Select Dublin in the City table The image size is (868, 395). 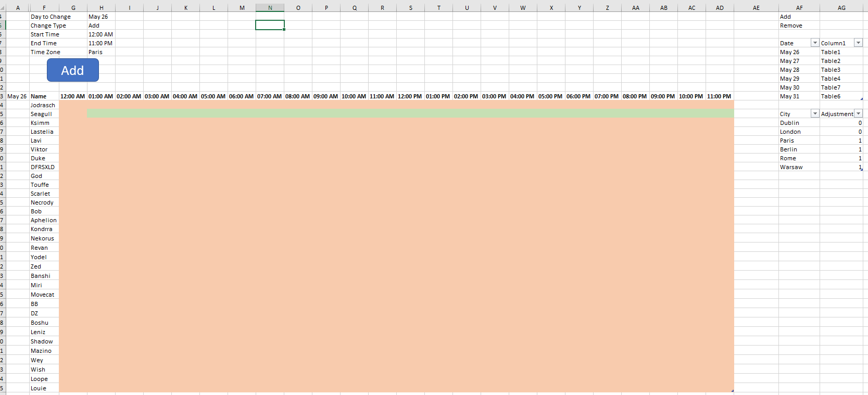[x=799, y=123]
